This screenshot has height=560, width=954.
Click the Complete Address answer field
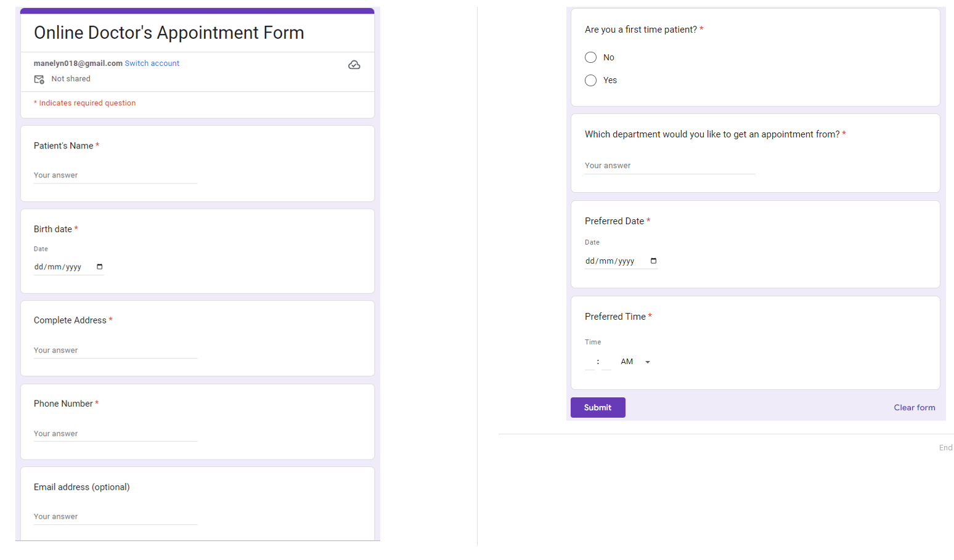[115, 351]
